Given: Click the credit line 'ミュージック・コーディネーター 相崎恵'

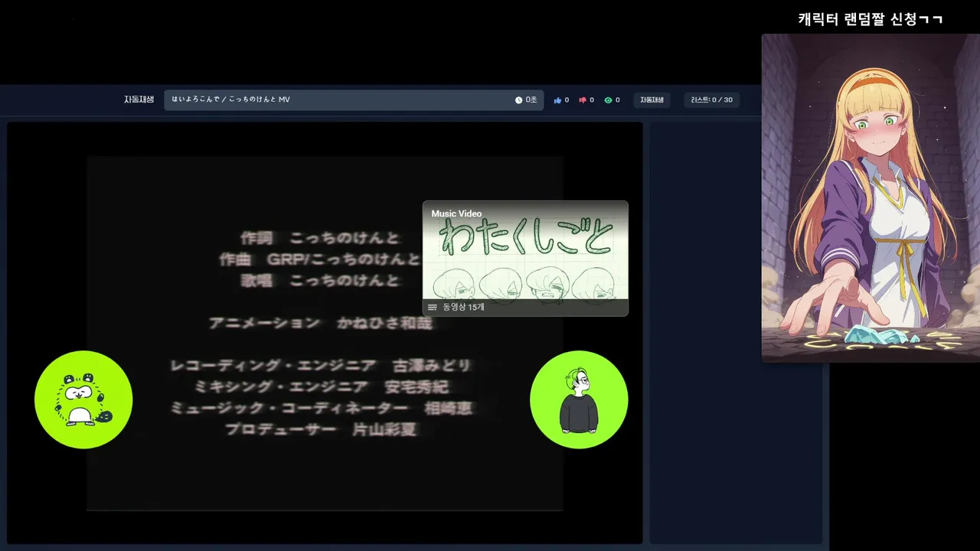Looking at the screenshot, I should click(x=321, y=408).
